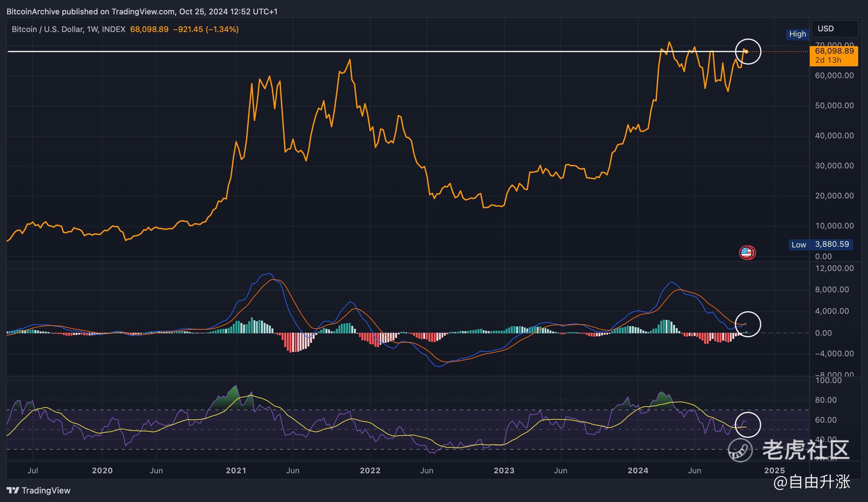Click the High price label

[x=798, y=34]
